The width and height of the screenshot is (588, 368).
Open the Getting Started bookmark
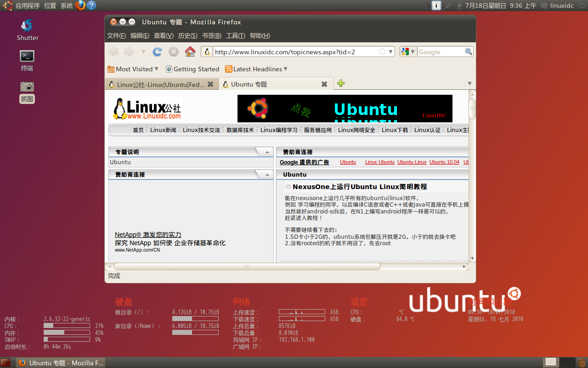pos(192,69)
